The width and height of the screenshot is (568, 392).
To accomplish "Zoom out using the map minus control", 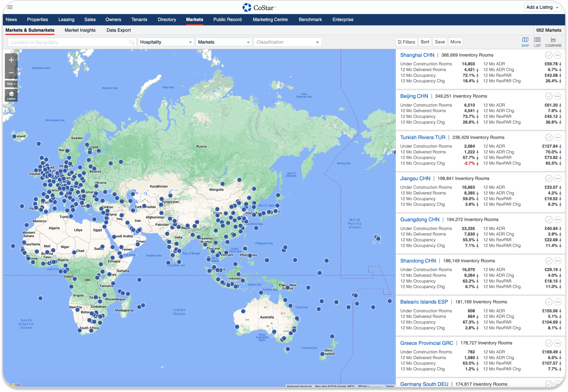I will click(11, 72).
